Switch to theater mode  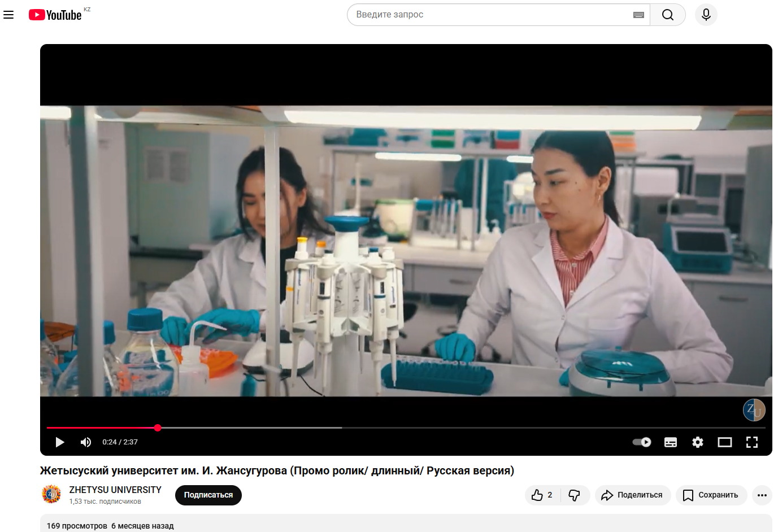725,442
